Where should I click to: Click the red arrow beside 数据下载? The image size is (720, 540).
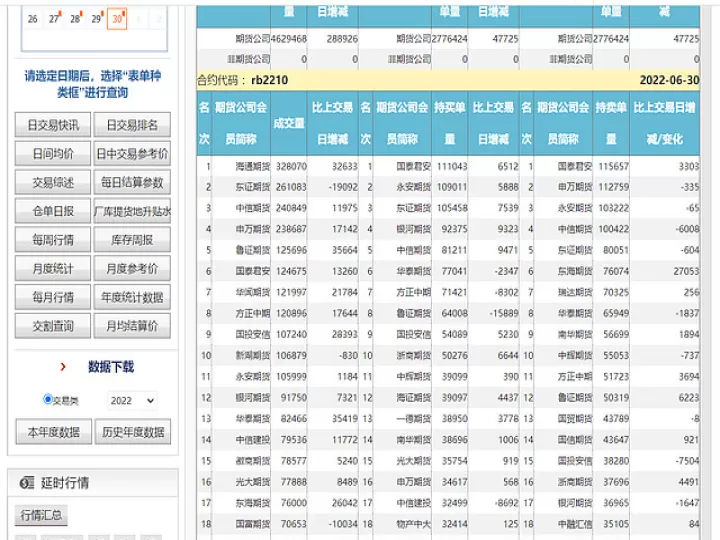(x=63, y=366)
